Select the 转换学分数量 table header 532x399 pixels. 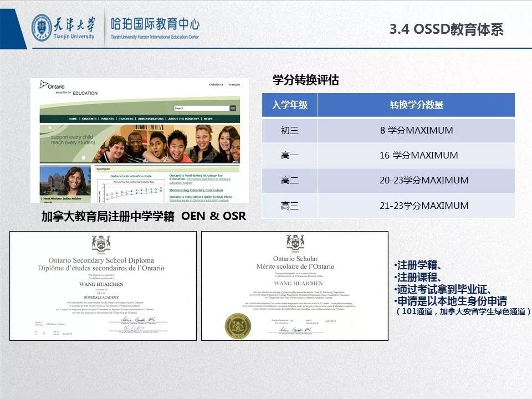416,105
